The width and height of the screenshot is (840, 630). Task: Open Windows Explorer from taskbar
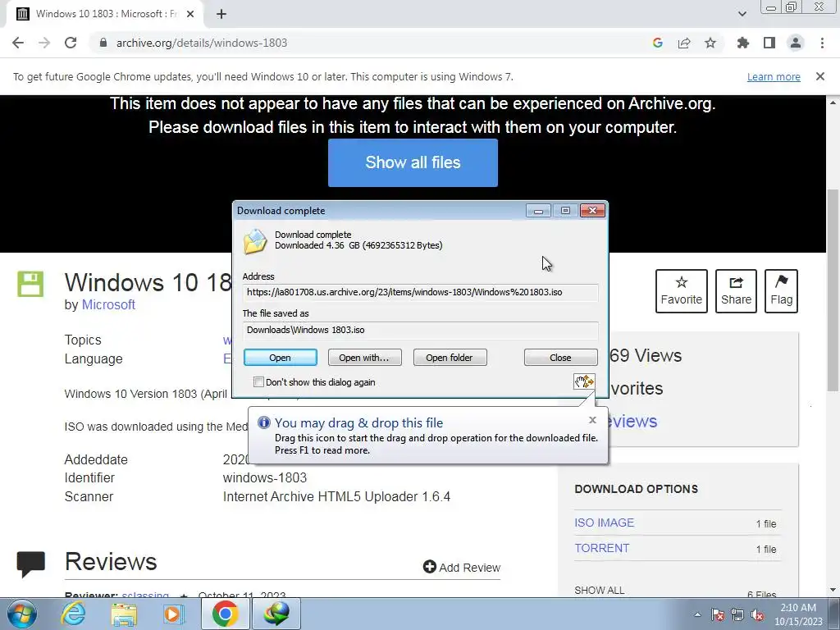124,614
